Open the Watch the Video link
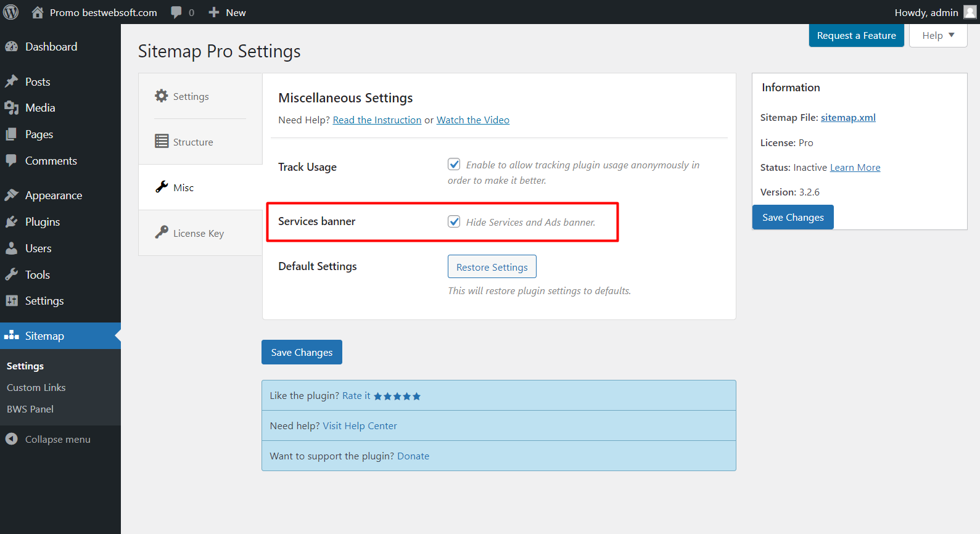The width and height of the screenshot is (980, 534). pos(473,120)
